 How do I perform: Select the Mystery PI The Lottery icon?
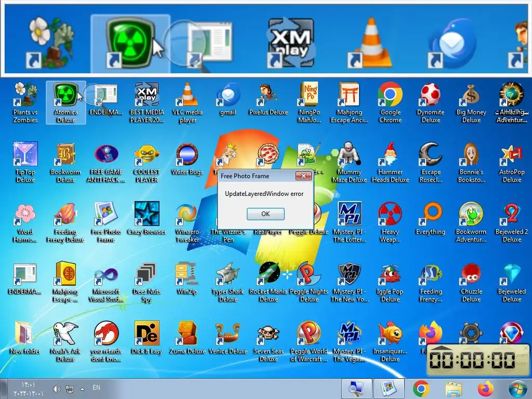coord(350,222)
